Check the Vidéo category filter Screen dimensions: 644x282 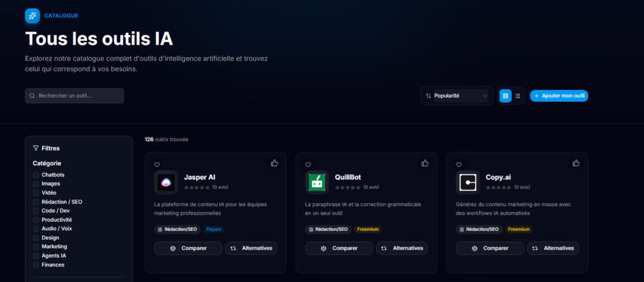click(x=36, y=193)
